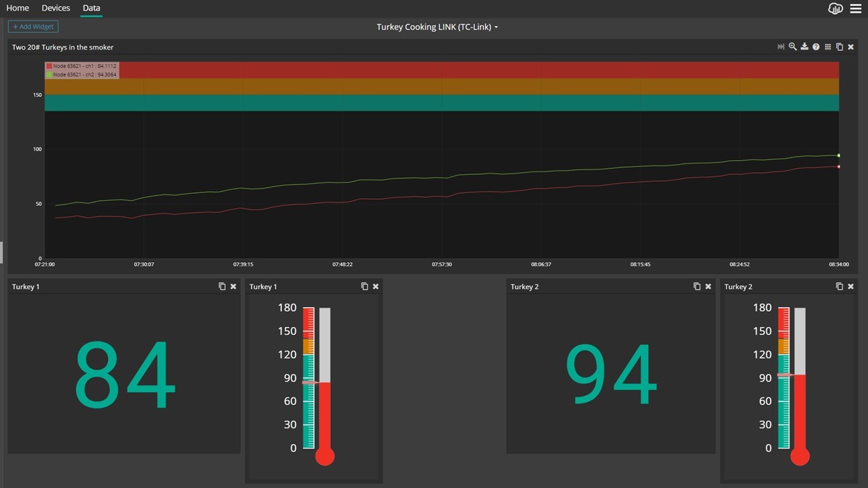Click the 94 temperature reading
The height and width of the screenshot is (488, 868).
610,375
